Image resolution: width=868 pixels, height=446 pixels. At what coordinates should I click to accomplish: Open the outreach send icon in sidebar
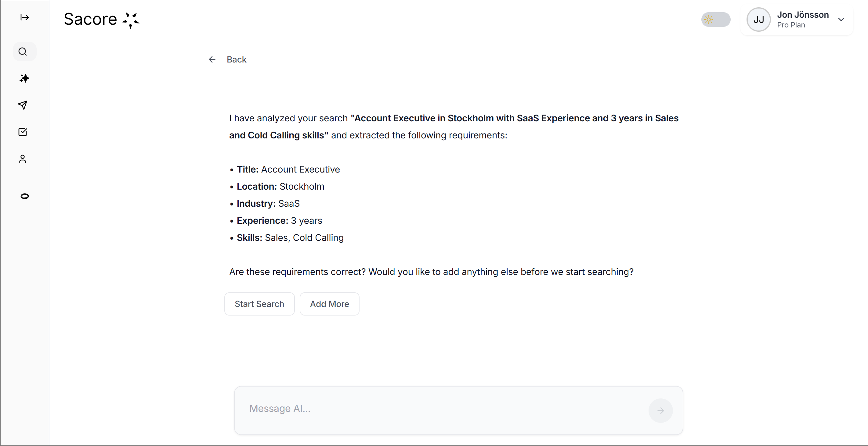23,105
